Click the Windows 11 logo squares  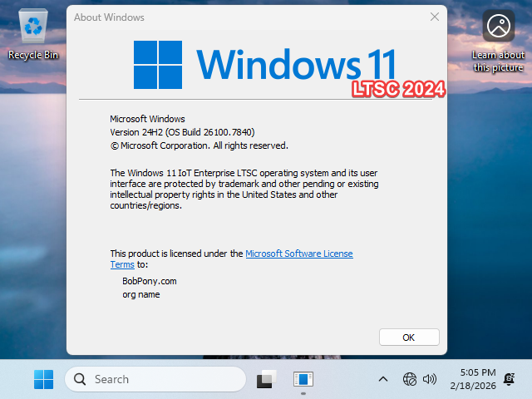[x=158, y=65]
